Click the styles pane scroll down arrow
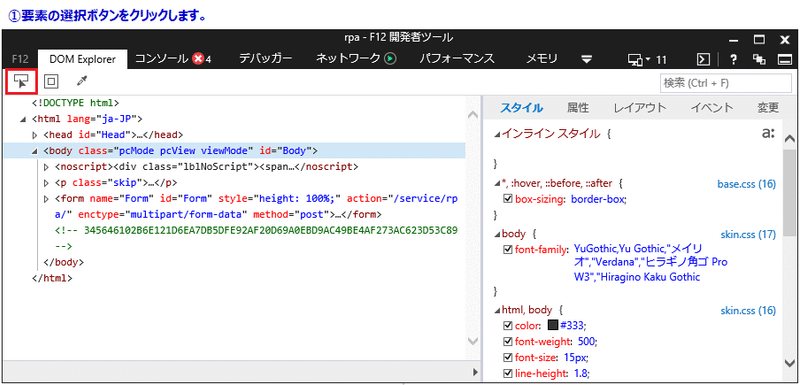This screenshot has width=800, height=385. click(789, 363)
